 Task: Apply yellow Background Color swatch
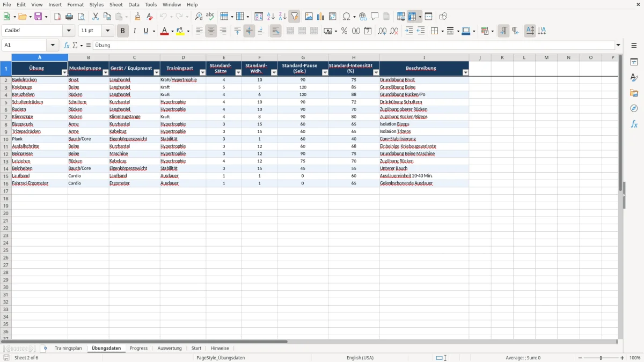(x=180, y=31)
